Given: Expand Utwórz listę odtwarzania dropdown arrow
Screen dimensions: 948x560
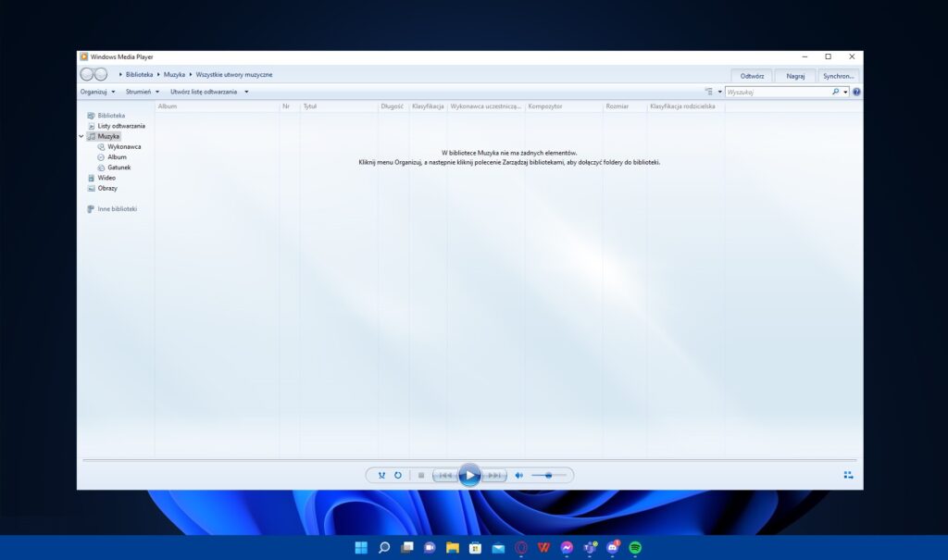Looking at the screenshot, I should pyautogui.click(x=246, y=92).
